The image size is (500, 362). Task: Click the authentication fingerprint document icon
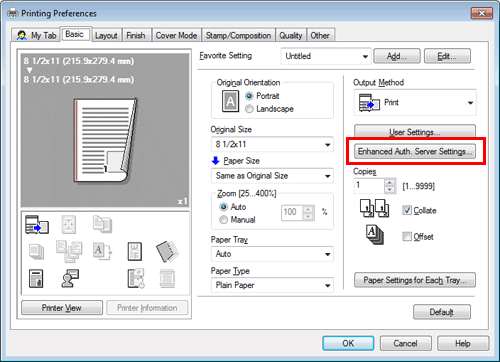[x=36, y=278]
